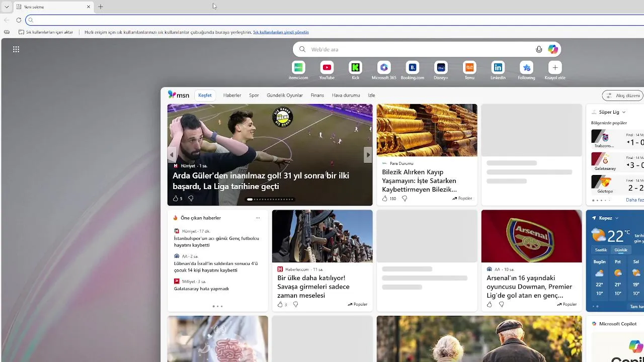This screenshot has width=644, height=362.
Task: Expand the Süper Lig dropdown
Action: [x=624, y=112]
